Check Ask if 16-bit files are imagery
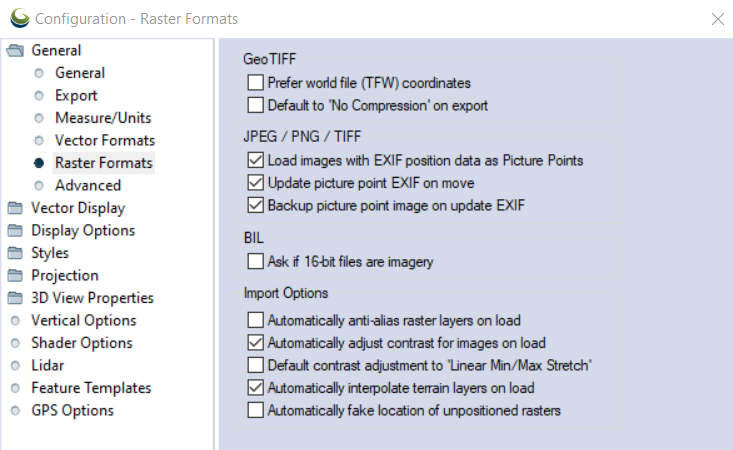This screenshot has height=450, width=733. [255, 261]
